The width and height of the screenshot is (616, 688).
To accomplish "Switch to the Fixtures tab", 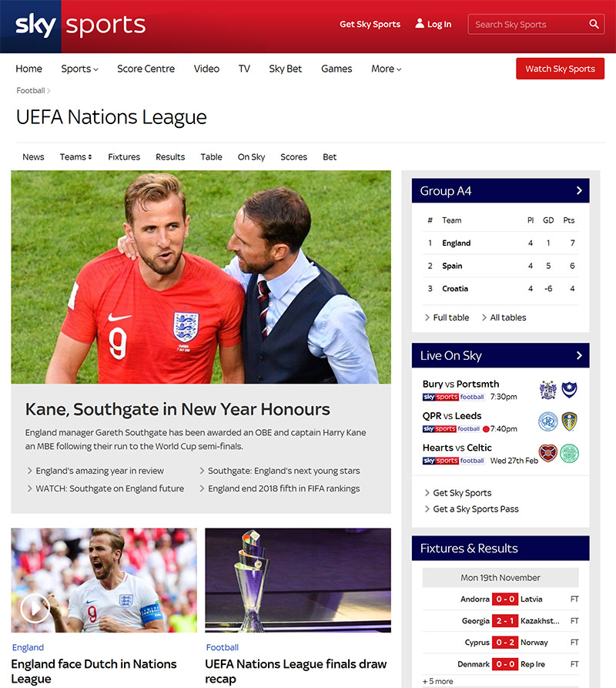I will (124, 157).
